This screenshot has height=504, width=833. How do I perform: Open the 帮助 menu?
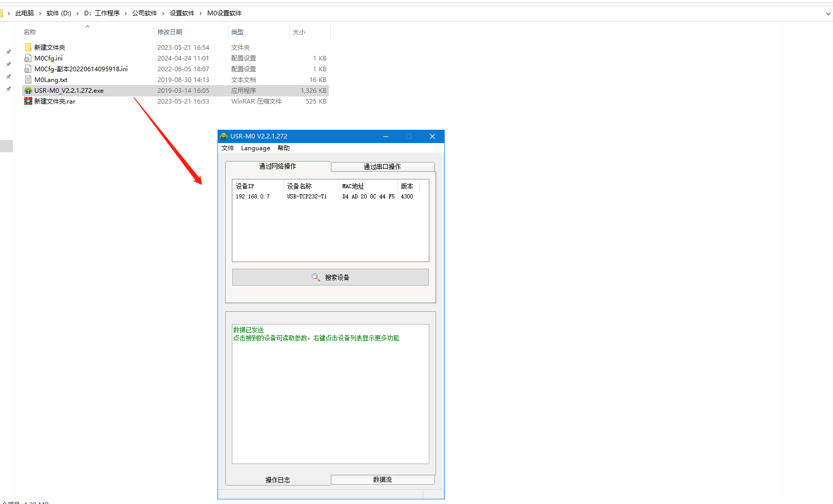point(284,148)
